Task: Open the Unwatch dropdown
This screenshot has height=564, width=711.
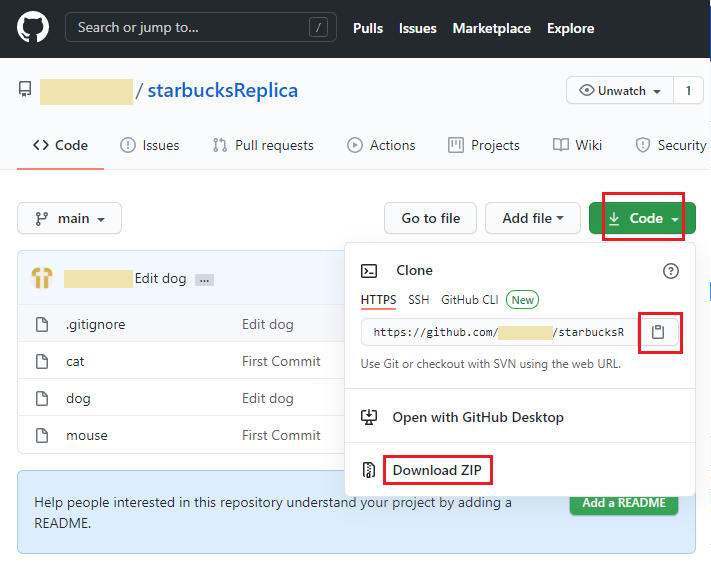Action: 620,91
